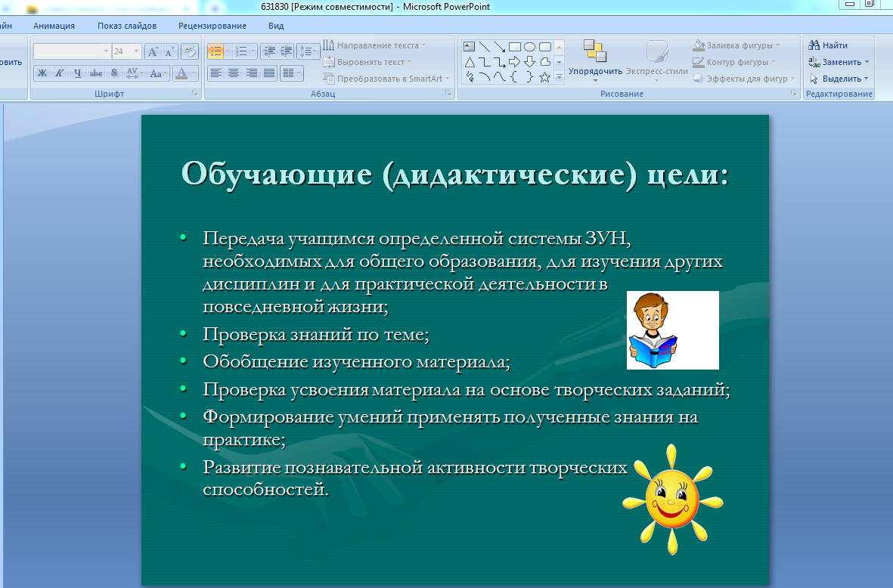Open the Вид tab
This screenshot has height=588, width=893.
tap(276, 26)
